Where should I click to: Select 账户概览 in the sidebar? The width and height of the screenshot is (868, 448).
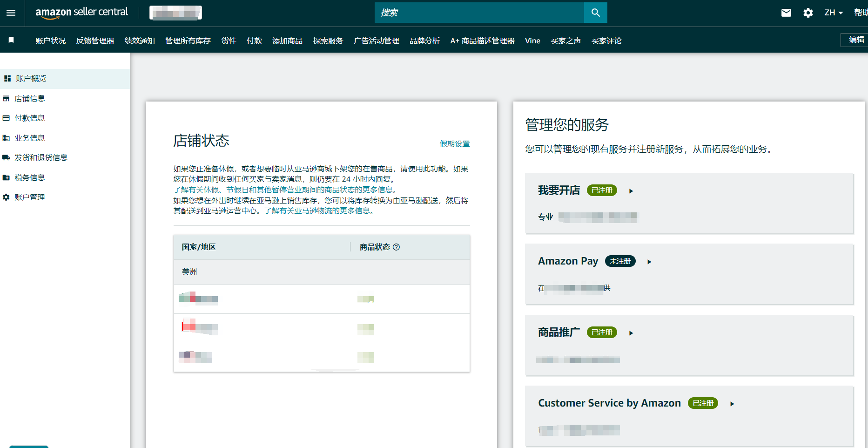[x=65, y=79]
